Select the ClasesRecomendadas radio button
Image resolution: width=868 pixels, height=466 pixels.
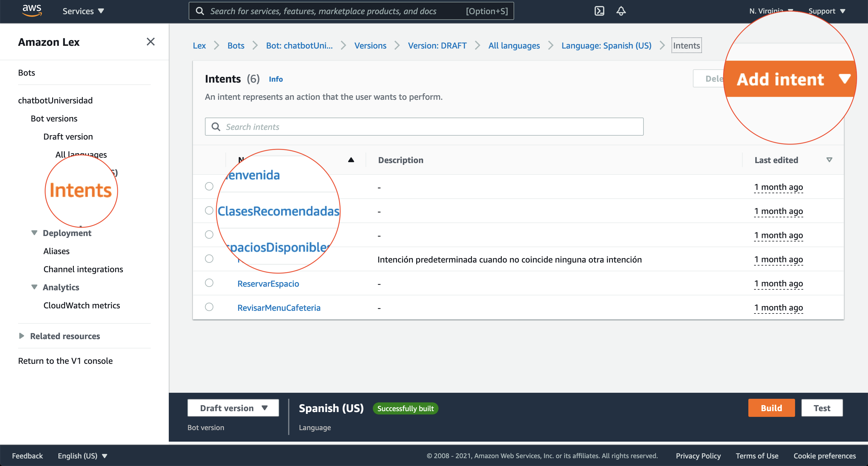209,211
